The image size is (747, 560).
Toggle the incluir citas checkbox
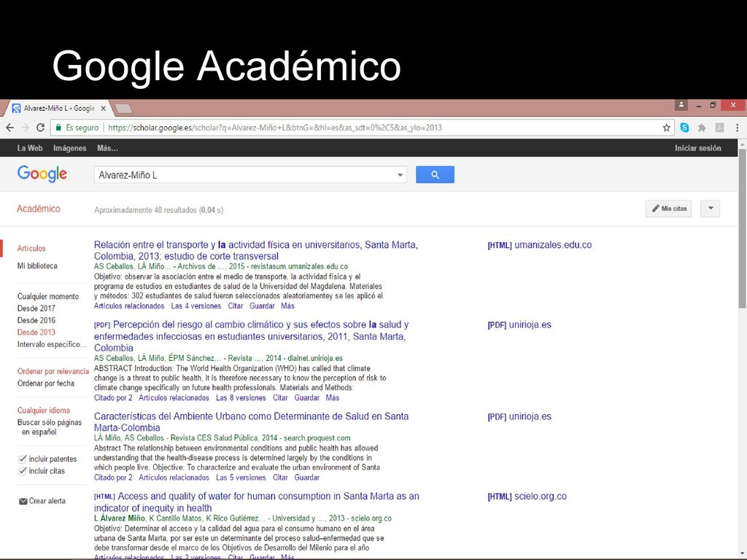[22, 471]
